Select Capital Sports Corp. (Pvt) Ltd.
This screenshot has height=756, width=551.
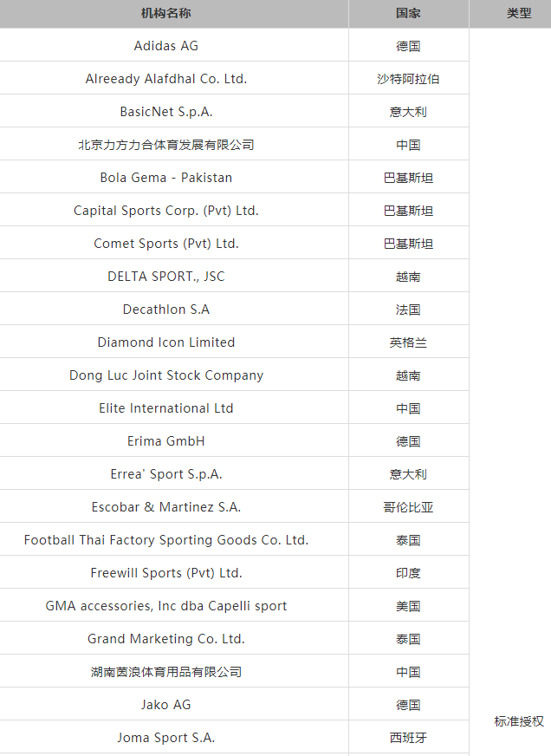pyautogui.click(x=166, y=210)
